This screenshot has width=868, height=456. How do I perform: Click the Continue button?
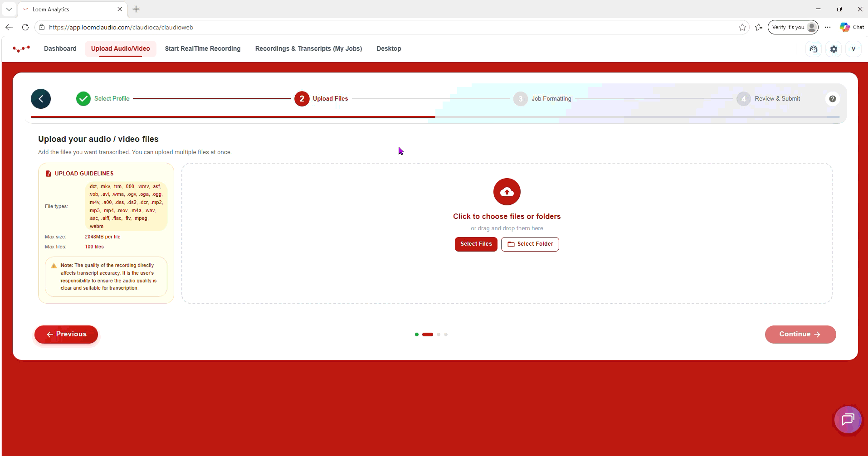click(800, 334)
